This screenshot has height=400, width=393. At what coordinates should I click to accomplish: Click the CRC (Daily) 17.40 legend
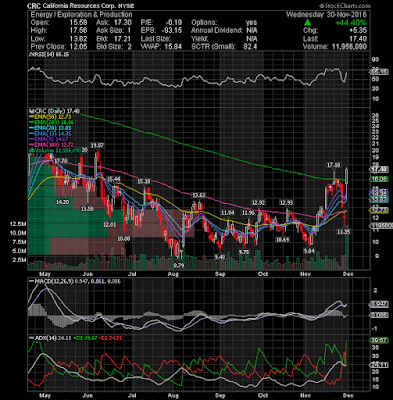click(x=54, y=111)
